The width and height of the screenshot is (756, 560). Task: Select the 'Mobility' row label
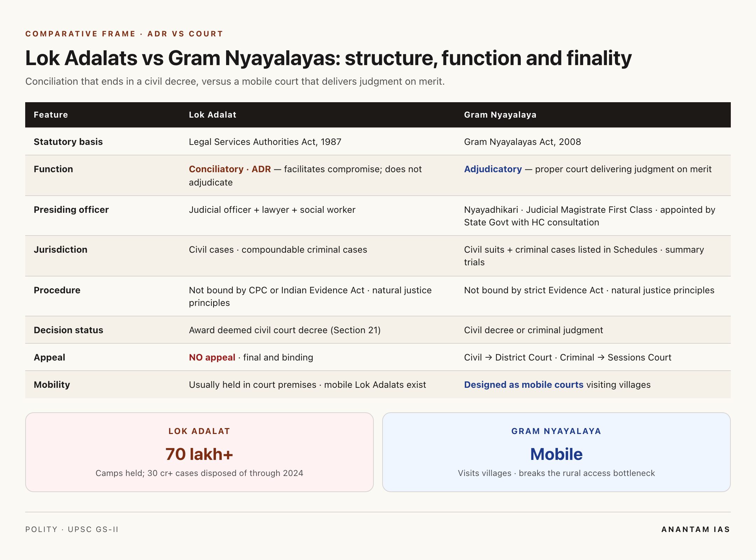tap(52, 385)
